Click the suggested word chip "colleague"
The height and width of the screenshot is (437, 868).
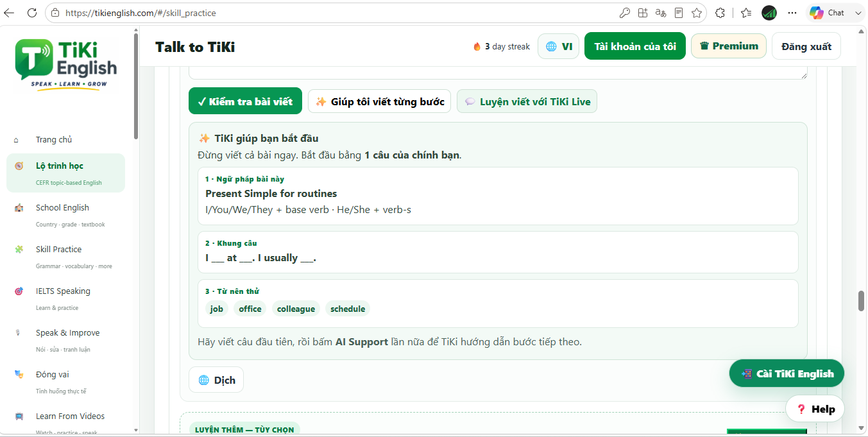point(296,309)
